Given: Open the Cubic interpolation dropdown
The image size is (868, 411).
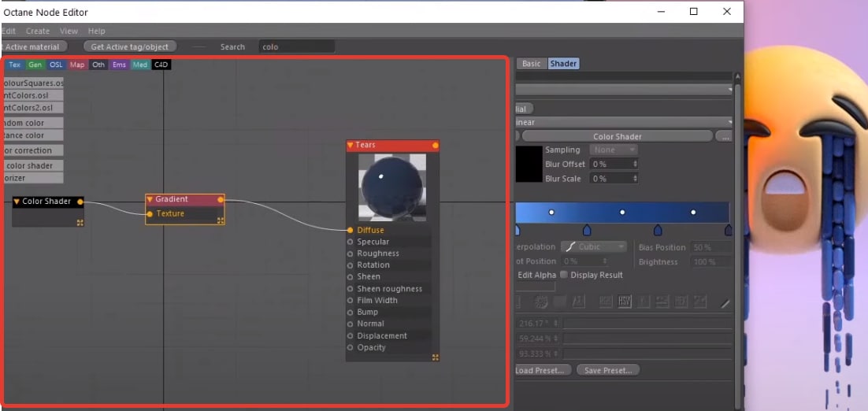Looking at the screenshot, I should 594,246.
